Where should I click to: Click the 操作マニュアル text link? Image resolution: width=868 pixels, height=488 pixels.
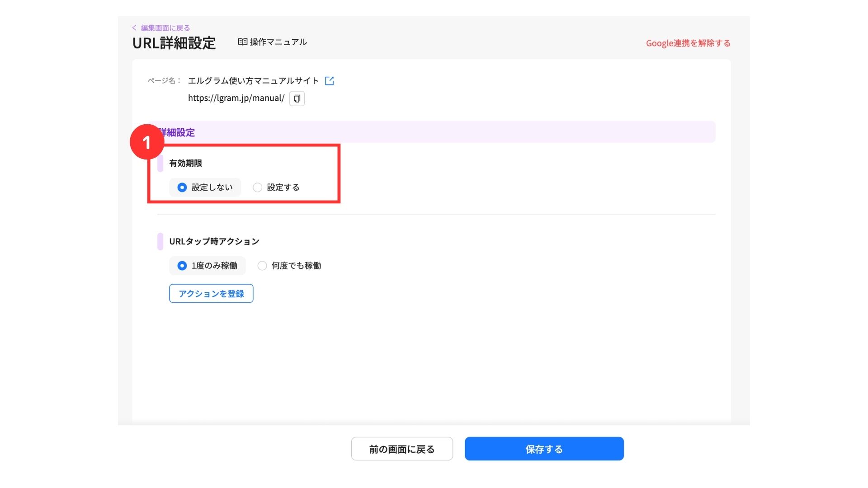coord(278,42)
